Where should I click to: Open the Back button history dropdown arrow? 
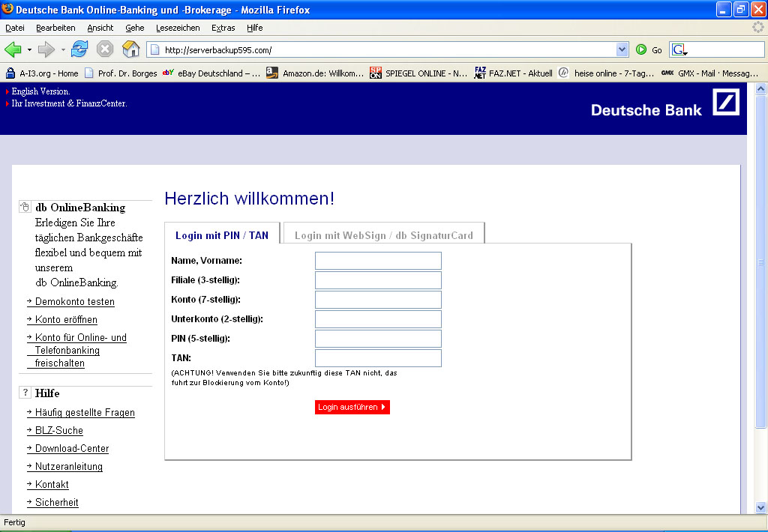click(x=29, y=49)
